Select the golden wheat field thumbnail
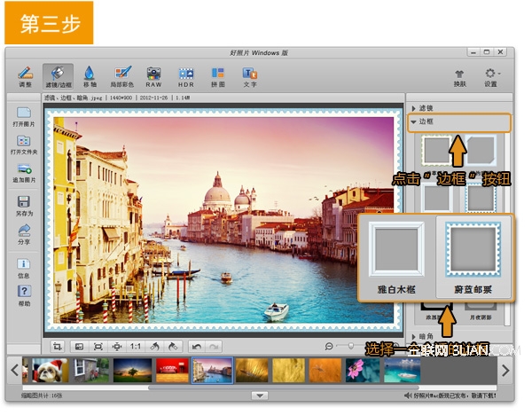 point(288,370)
